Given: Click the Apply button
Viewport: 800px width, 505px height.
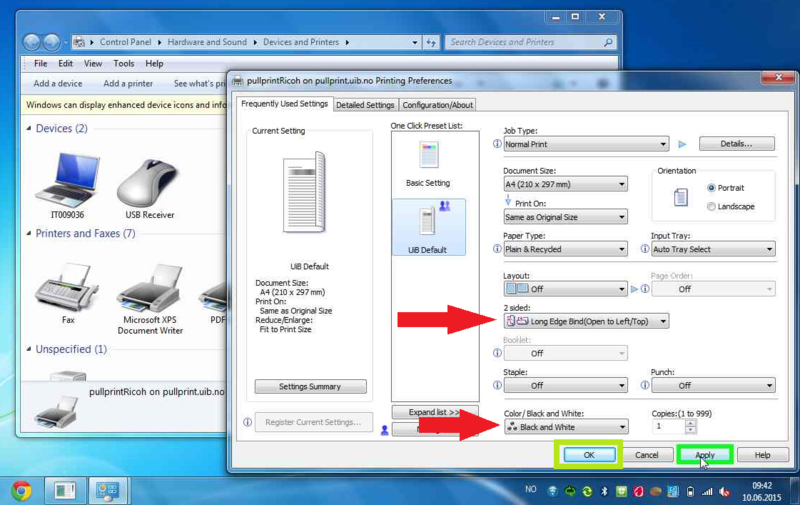Looking at the screenshot, I should [705, 454].
